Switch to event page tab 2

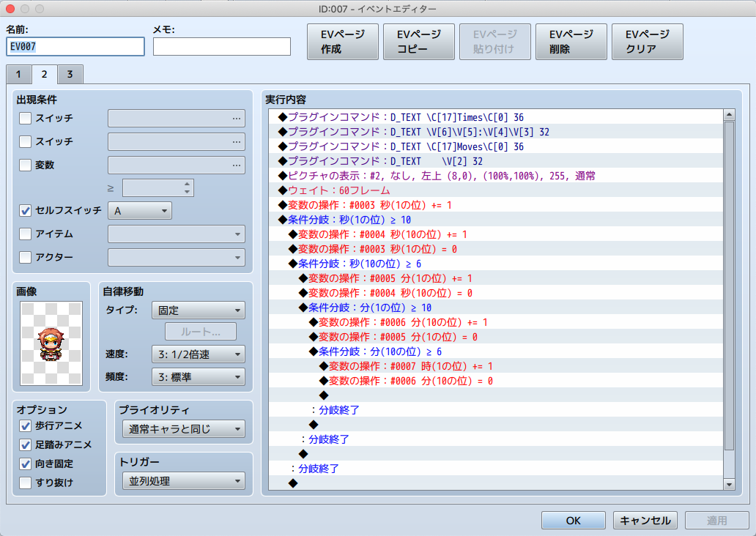click(x=45, y=74)
